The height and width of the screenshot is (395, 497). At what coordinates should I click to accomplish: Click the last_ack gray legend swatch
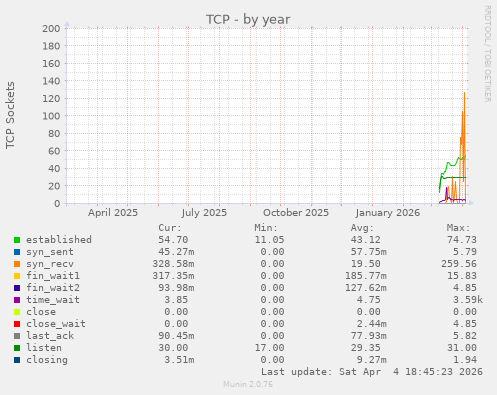point(17,336)
